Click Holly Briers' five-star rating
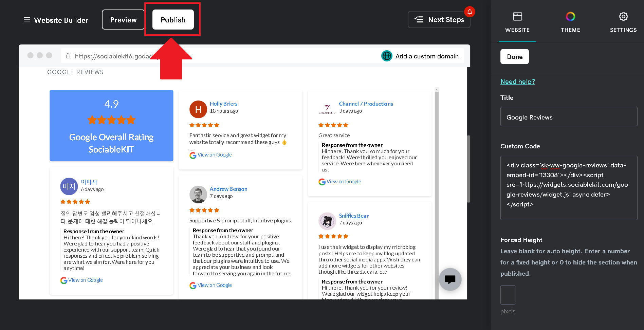 (204, 125)
